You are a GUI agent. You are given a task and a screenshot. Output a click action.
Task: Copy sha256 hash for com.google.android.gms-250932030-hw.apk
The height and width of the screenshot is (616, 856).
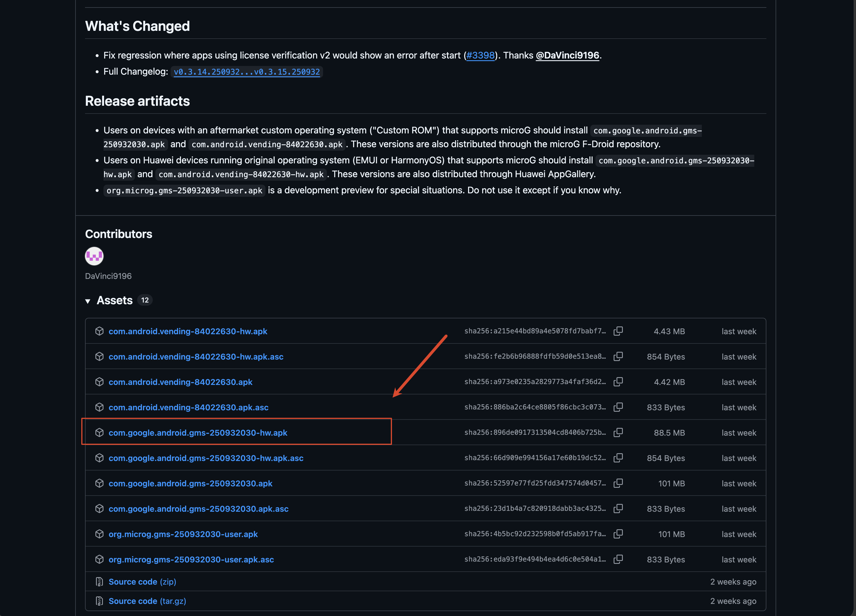click(x=618, y=432)
